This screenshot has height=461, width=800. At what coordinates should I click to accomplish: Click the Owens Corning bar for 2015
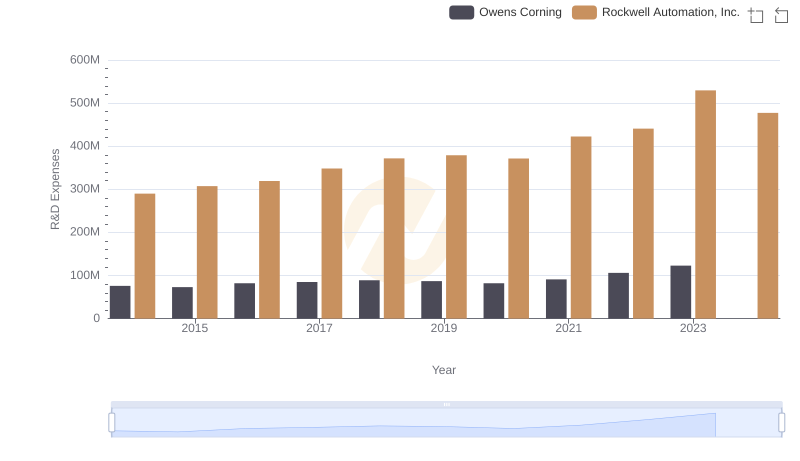coord(182,303)
